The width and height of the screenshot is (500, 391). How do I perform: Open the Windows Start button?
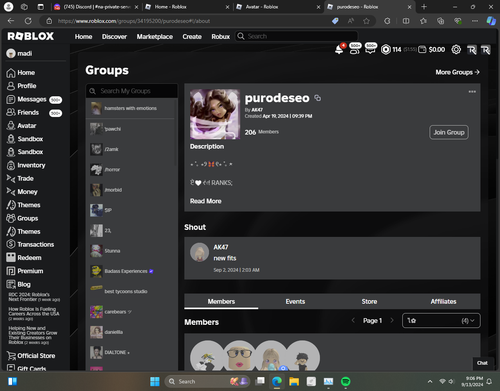155,381
